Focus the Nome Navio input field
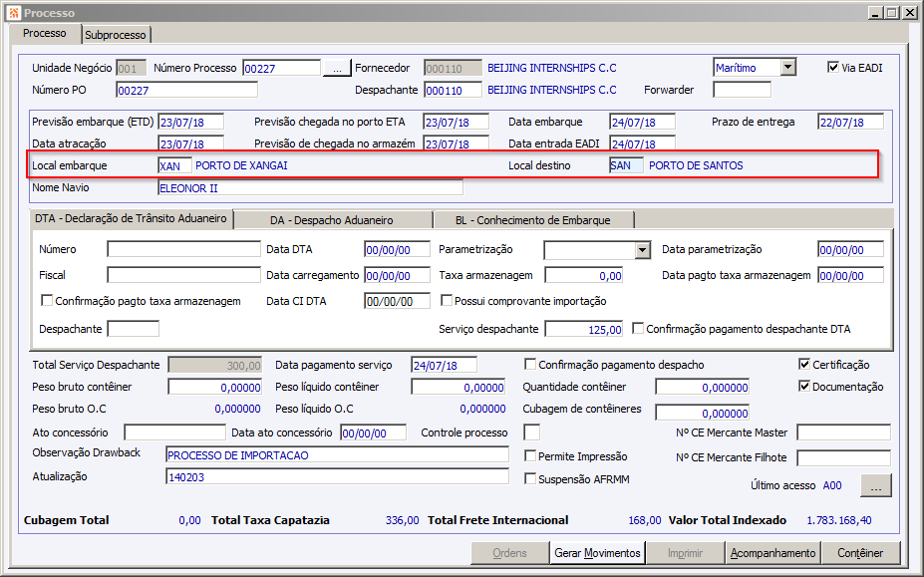The image size is (924, 577). point(311,188)
